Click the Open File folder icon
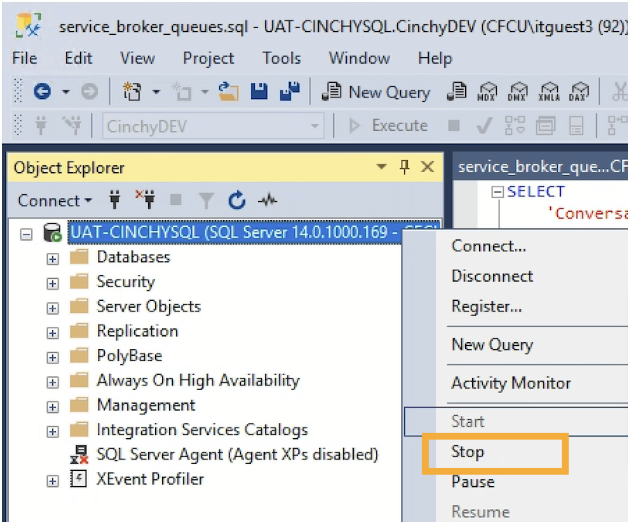628x522 pixels. [229, 92]
